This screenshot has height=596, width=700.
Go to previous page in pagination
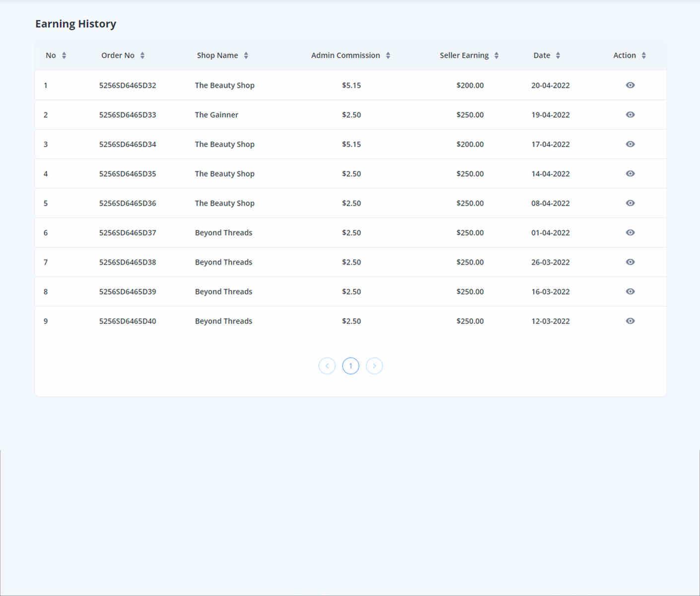327,366
